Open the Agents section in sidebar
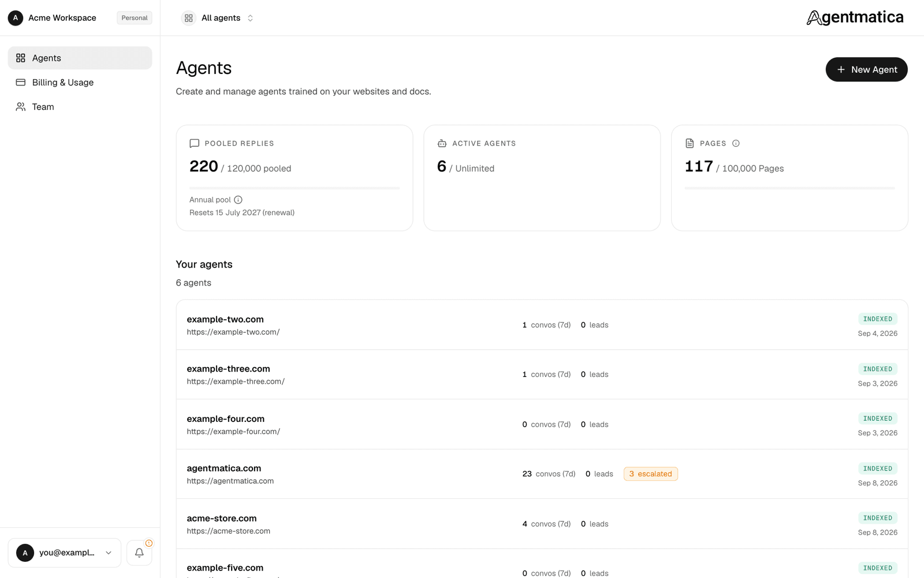The height and width of the screenshot is (578, 924). click(x=80, y=58)
